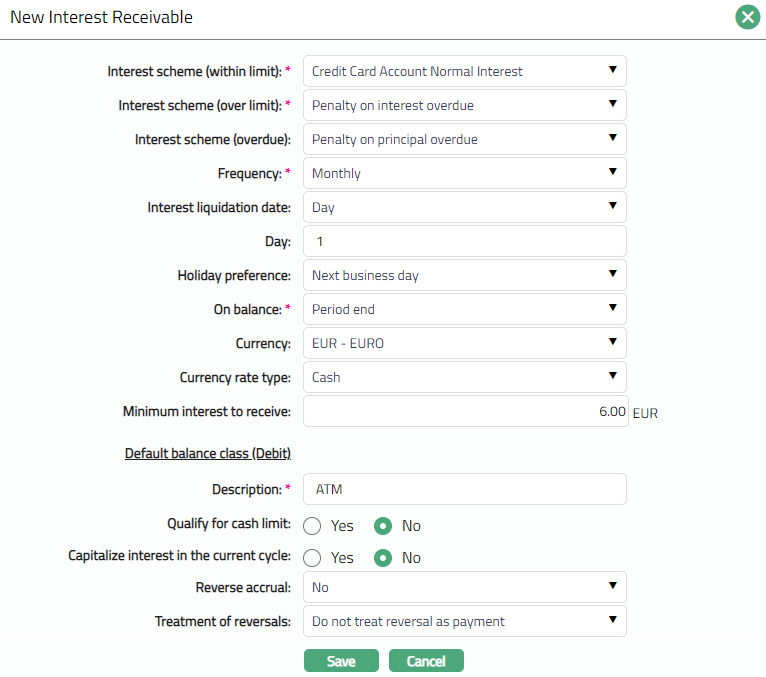
Task: Click the Cancel button
Action: (x=426, y=661)
